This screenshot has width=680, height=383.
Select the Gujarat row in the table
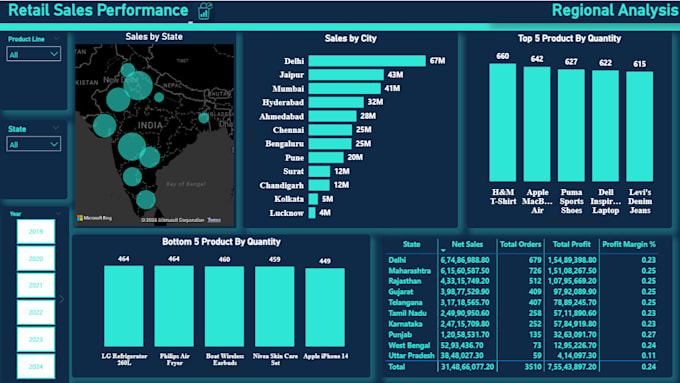[x=522, y=292]
